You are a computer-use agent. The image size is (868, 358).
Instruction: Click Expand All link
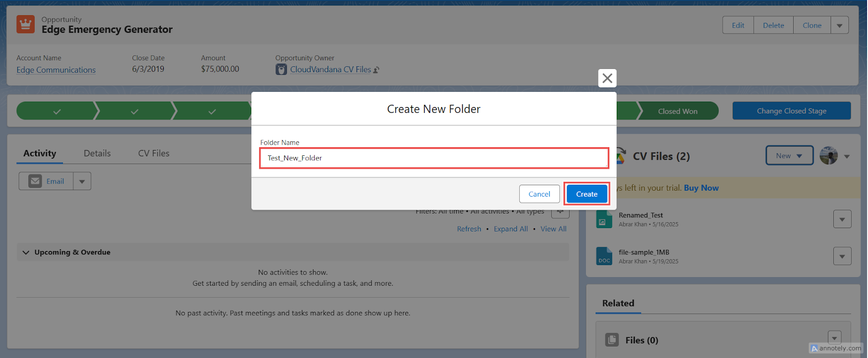tap(510, 229)
